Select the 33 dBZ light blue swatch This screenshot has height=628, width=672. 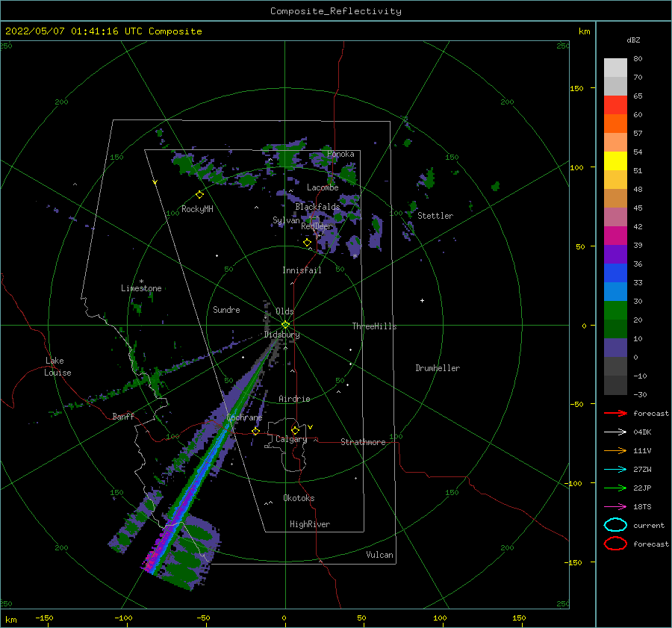click(615, 291)
